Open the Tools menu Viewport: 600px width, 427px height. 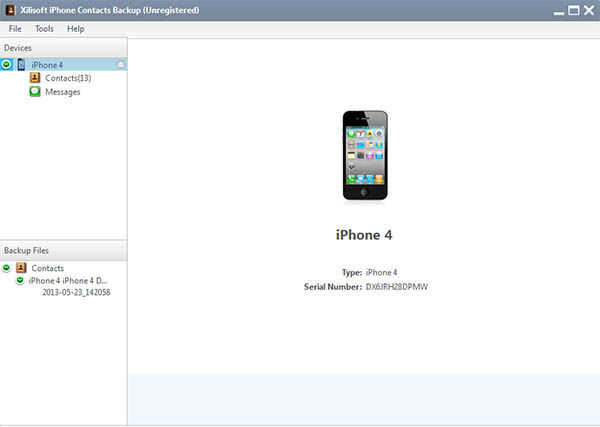(44, 29)
